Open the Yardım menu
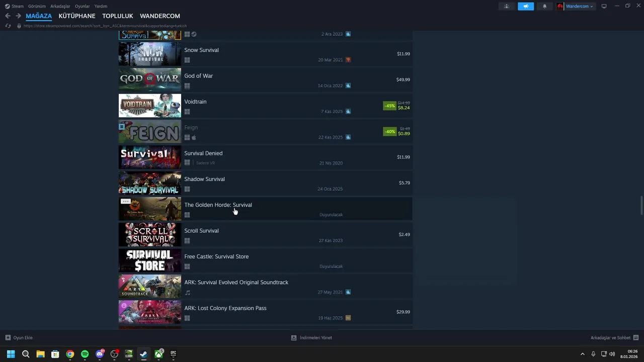This screenshot has width=644, height=362. (x=101, y=6)
